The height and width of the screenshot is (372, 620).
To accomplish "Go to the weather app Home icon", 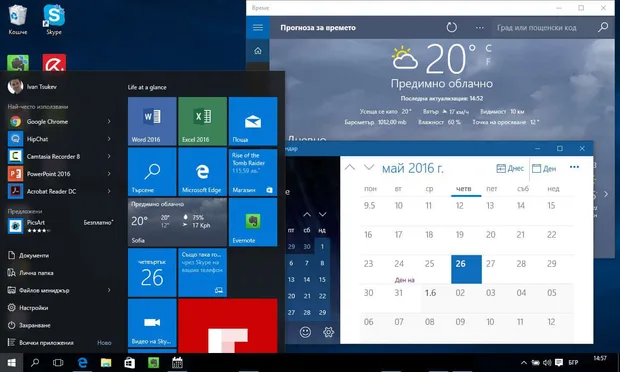I will (258, 51).
